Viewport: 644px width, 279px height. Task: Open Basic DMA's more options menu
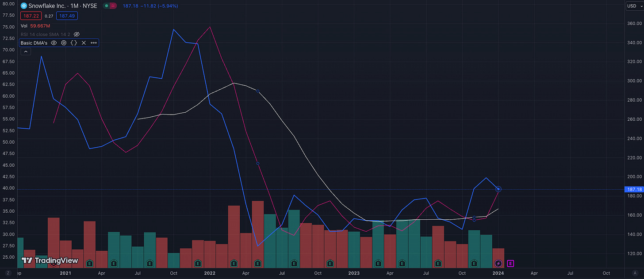point(94,43)
